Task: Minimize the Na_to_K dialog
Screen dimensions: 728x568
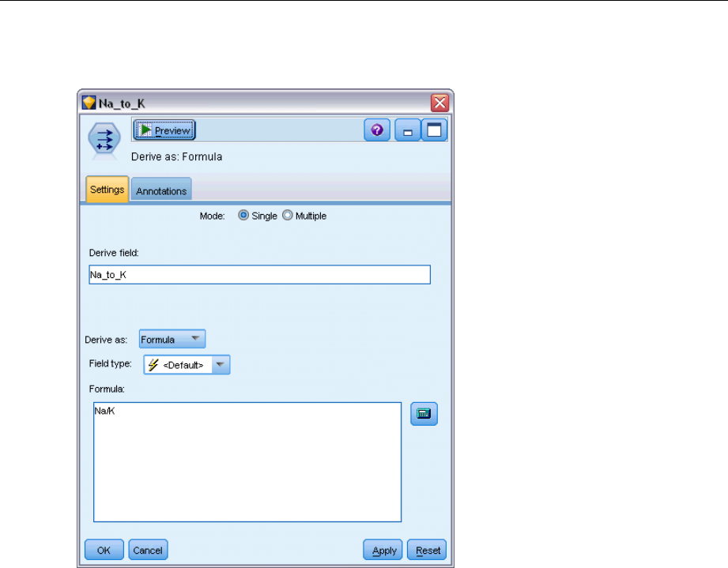Action: pos(408,130)
